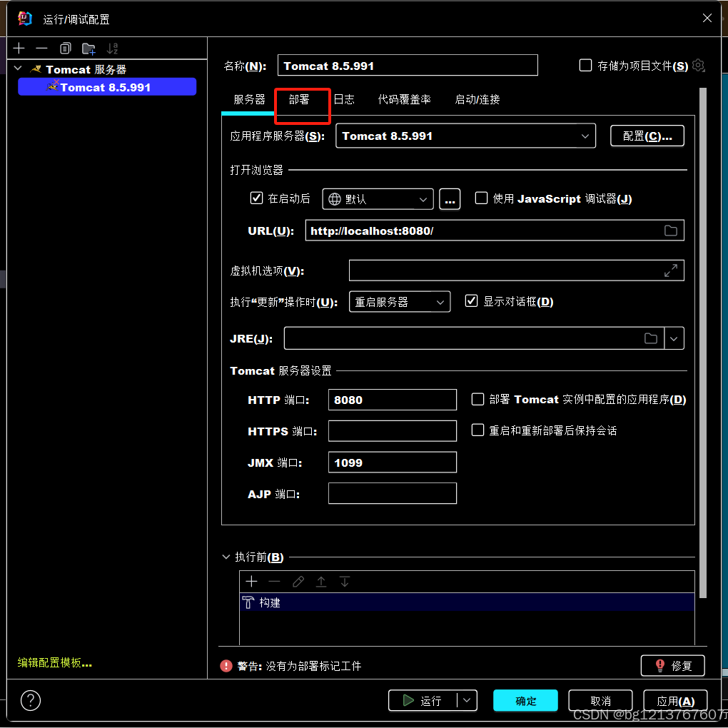Image resolution: width=728 pixels, height=728 pixels.
Task: Enable 重启和重新部署后保持会话
Action: (x=477, y=430)
